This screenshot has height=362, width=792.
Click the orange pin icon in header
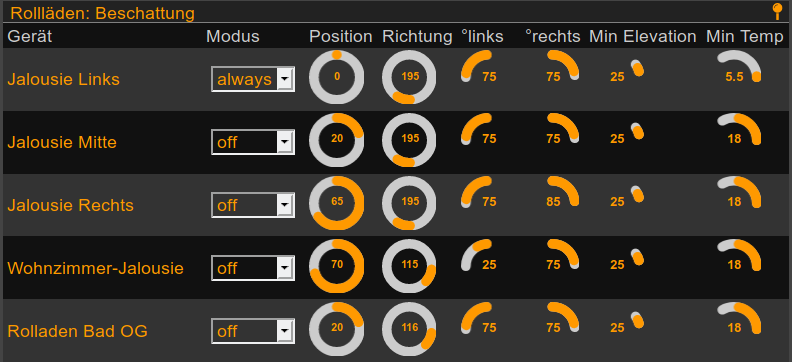tap(777, 12)
